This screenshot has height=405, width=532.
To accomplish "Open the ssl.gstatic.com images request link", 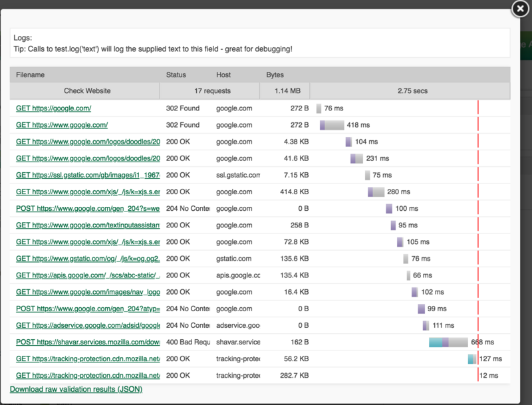I will [88, 175].
